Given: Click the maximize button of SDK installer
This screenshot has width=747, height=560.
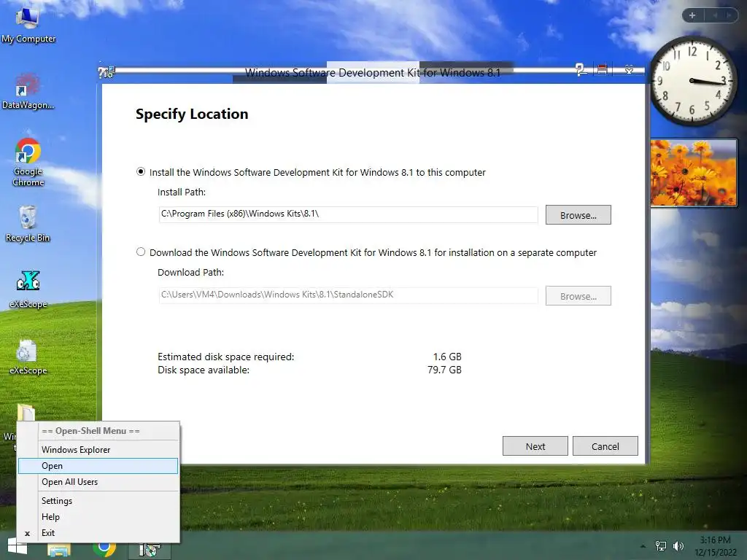Looking at the screenshot, I should click(602, 70).
